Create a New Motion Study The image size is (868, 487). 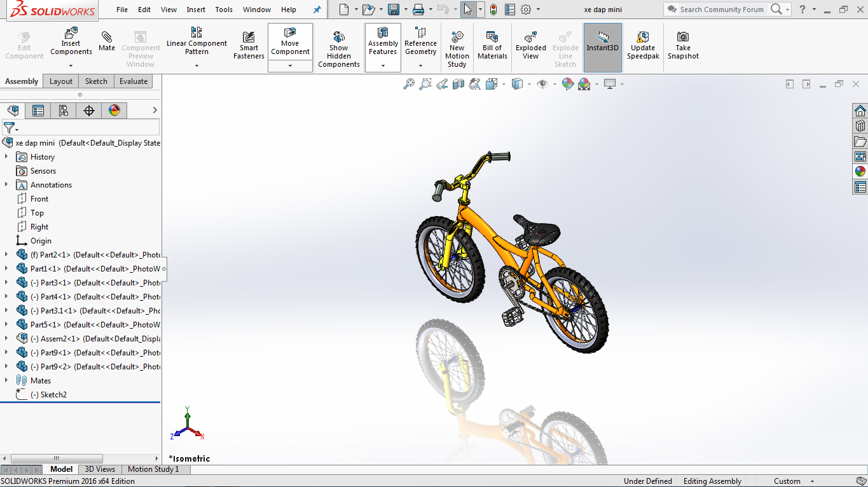tap(457, 49)
